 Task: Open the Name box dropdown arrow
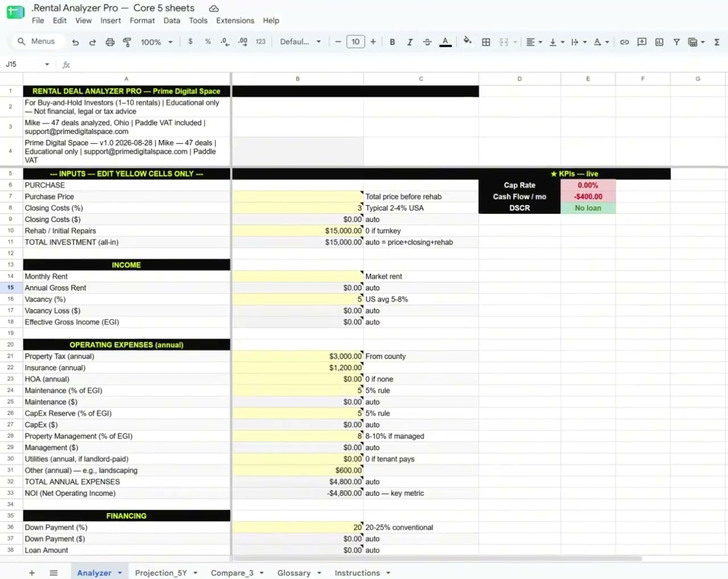[47, 64]
